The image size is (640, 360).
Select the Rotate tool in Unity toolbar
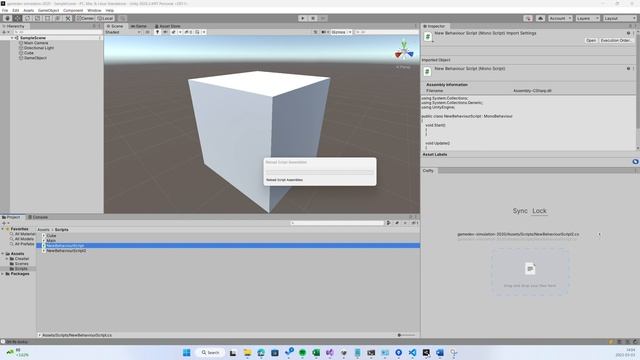tap(27, 18)
